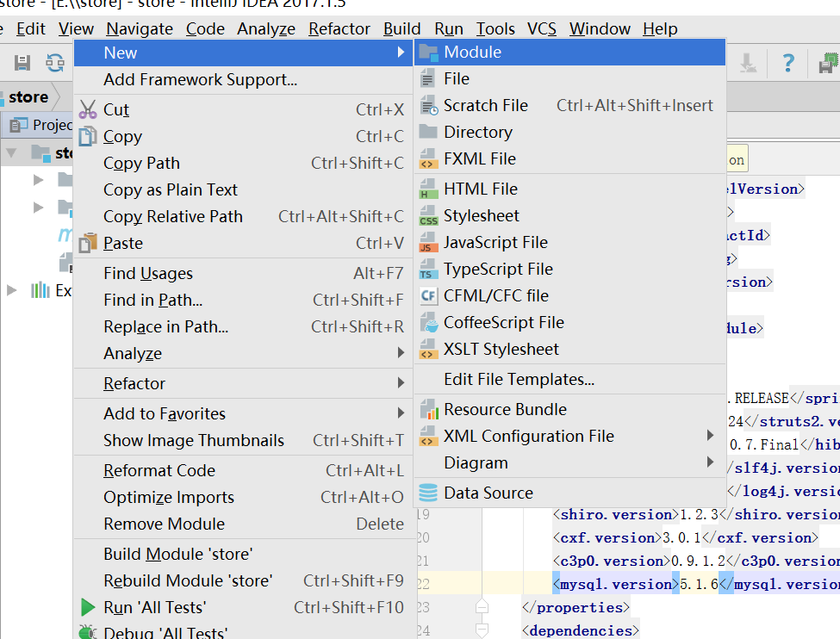Open the Window menu
This screenshot has height=639, width=840.
(x=600, y=28)
